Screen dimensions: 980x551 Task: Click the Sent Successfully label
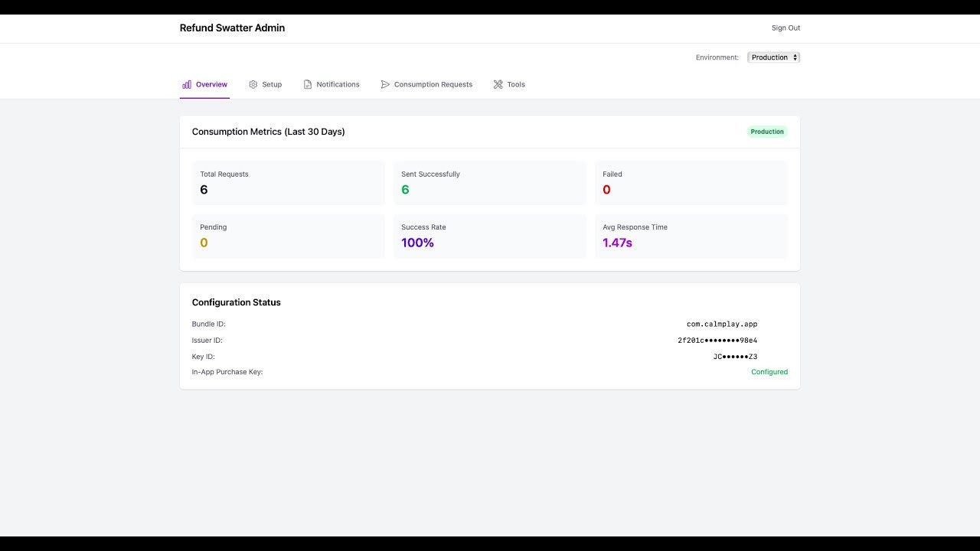click(x=430, y=174)
